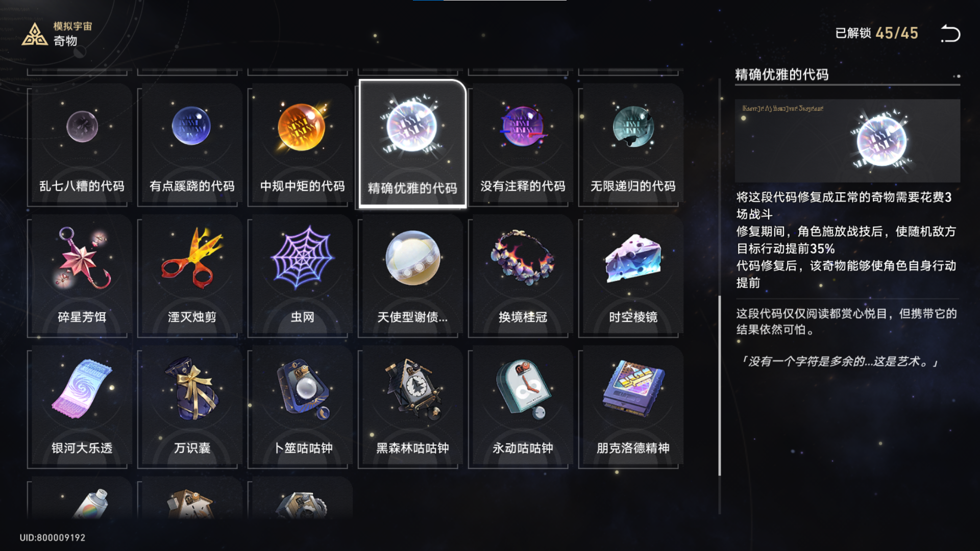
Task: Select the 卜筮咕咕钟 clock curio
Action: tap(302, 407)
